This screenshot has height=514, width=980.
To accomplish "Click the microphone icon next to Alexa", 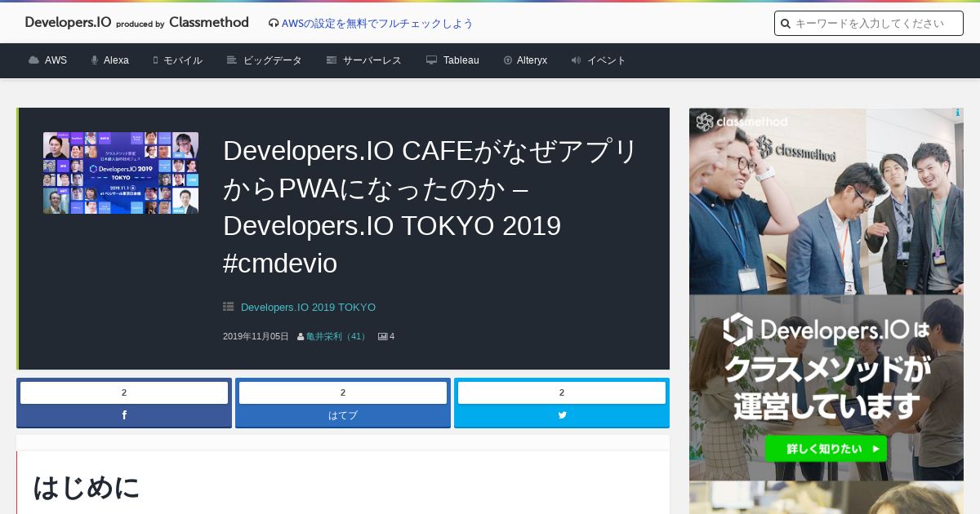I will click(x=95, y=60).
